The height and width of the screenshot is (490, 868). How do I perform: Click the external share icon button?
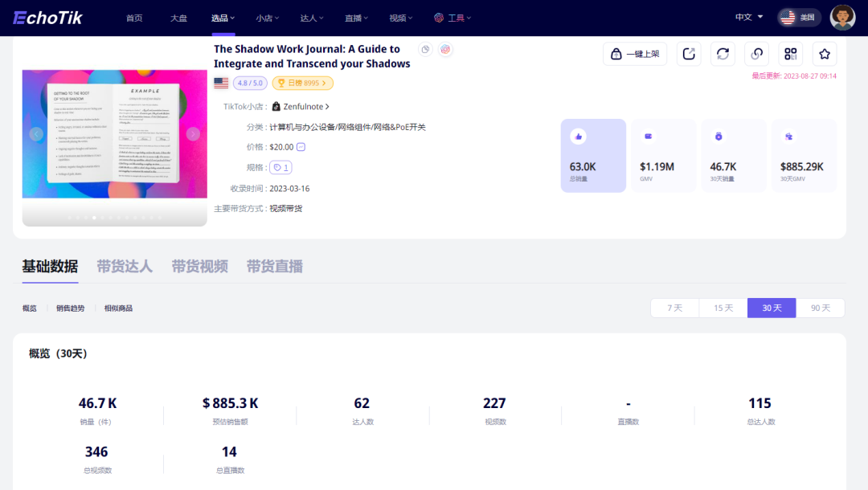point(689,54)
